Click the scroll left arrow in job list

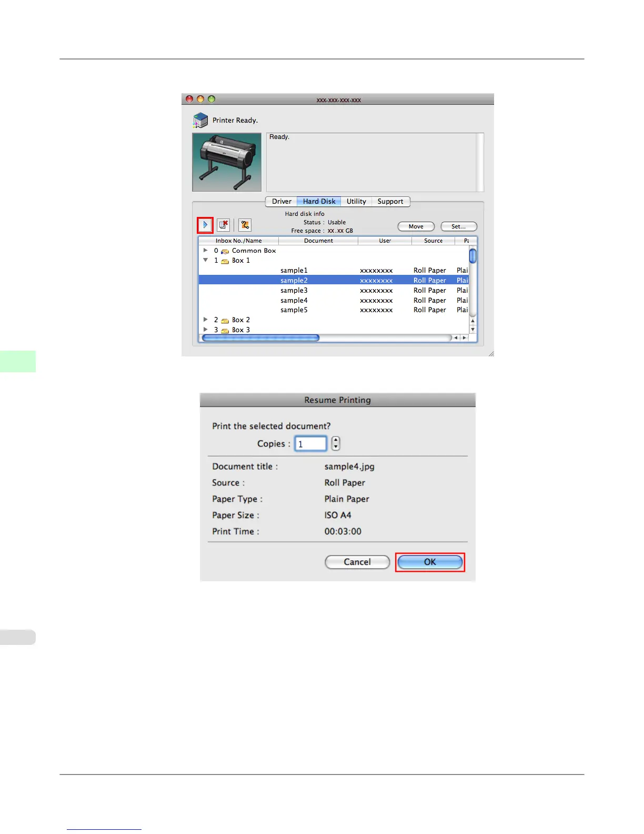456,338
